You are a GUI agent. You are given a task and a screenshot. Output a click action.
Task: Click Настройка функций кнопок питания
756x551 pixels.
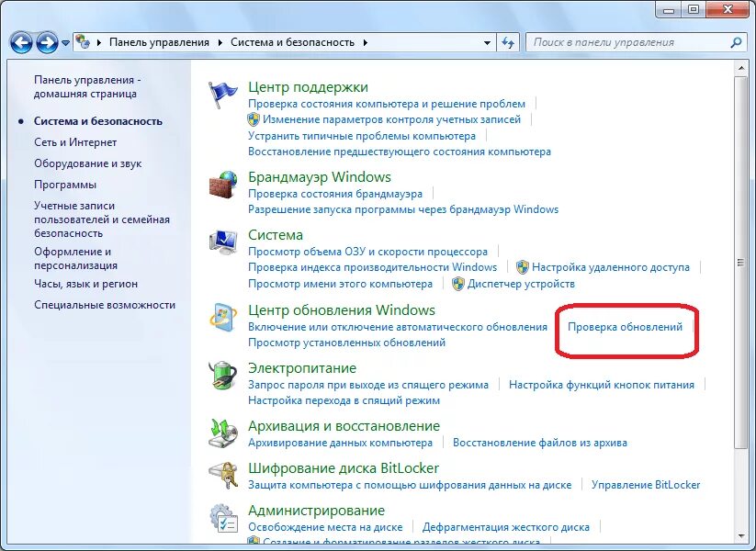602,385
